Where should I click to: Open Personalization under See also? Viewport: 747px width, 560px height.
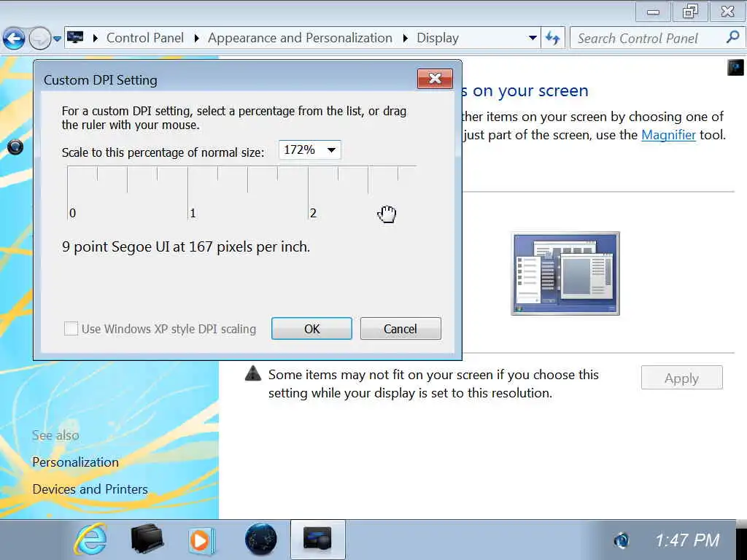click(x=75, y=462)
